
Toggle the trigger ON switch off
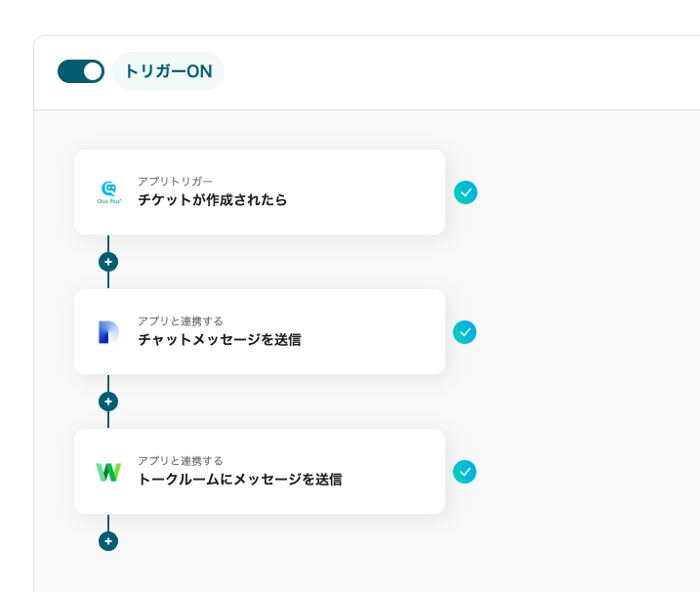(x=81, y=71)
